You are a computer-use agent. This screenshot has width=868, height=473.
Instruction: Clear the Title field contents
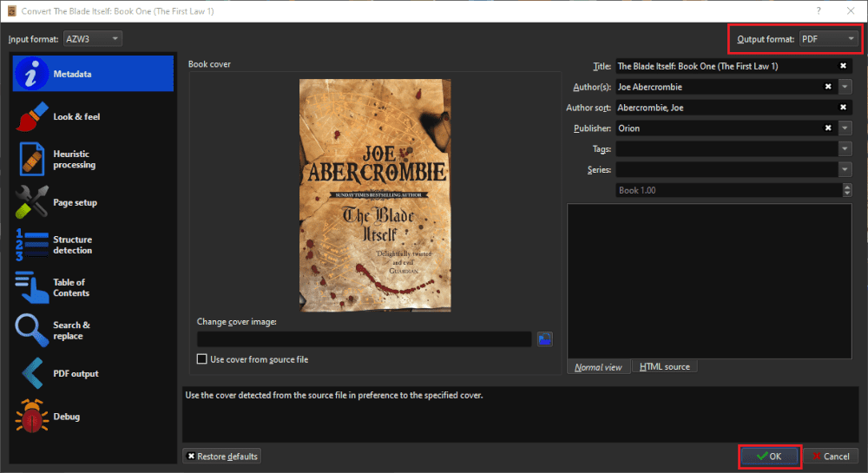tap(843, 66)
